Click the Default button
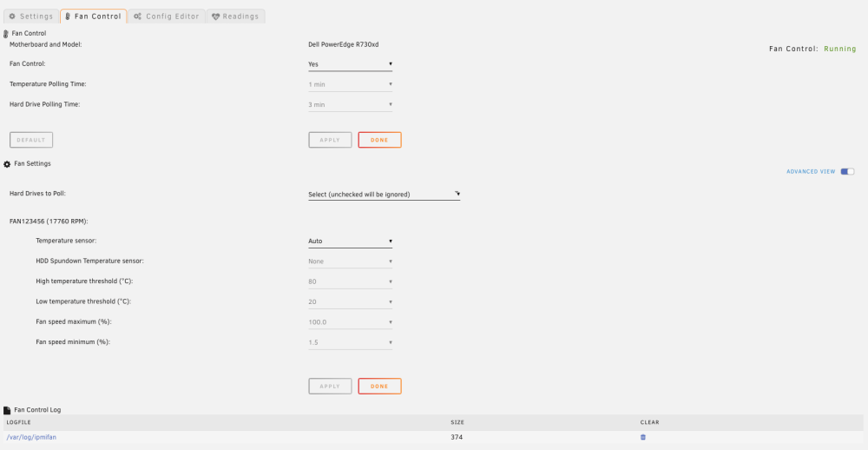The height and width of the screenshot is (450, 868). point(31,140)
